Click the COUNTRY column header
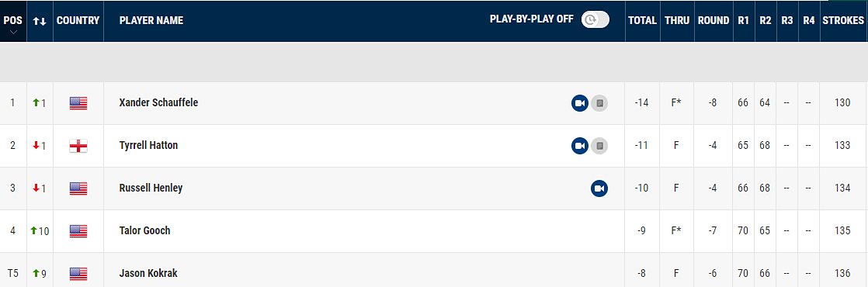 coord(78,20)
